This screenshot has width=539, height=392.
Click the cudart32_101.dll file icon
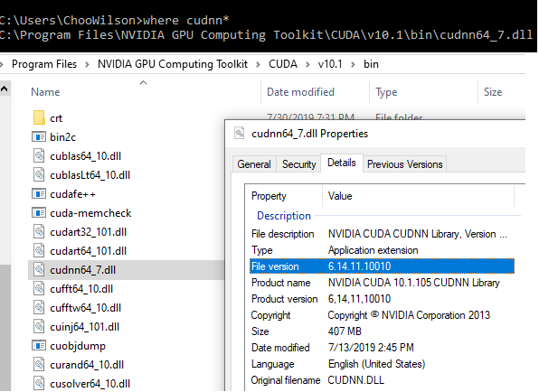(39, 232)
